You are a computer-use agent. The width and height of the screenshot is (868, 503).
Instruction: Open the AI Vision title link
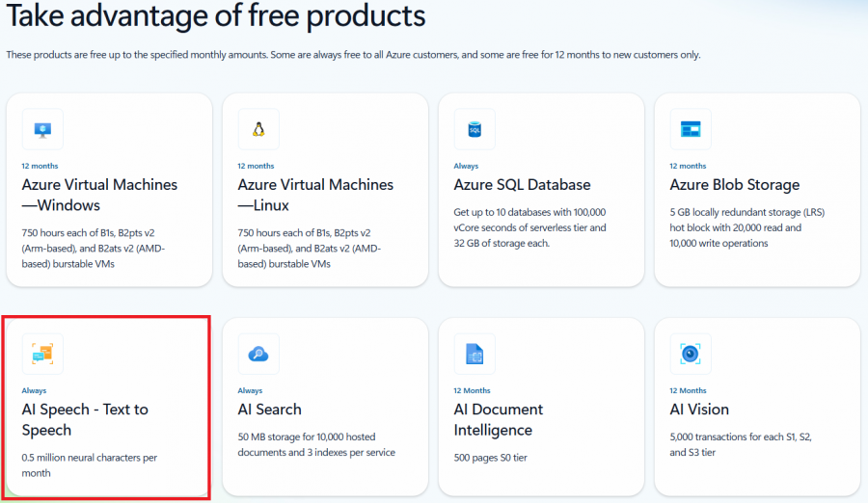click(699, 410)
